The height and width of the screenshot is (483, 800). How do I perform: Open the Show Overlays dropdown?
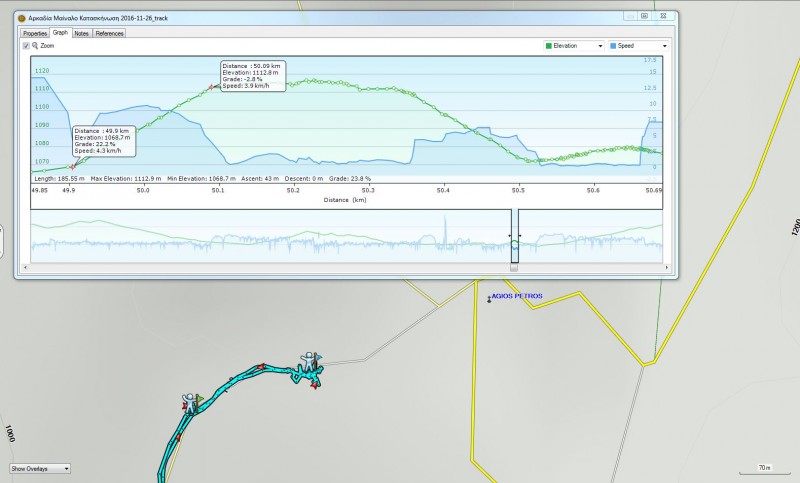point(40,468)
